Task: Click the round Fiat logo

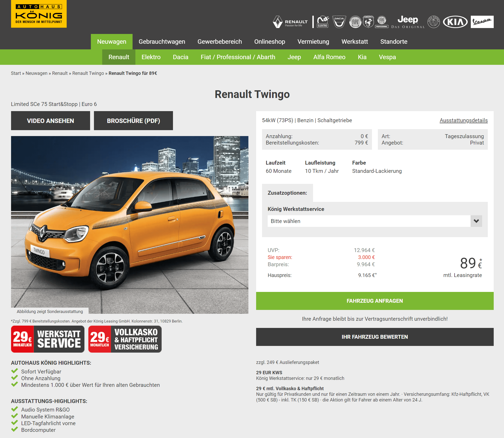Action: click(355, 22)
